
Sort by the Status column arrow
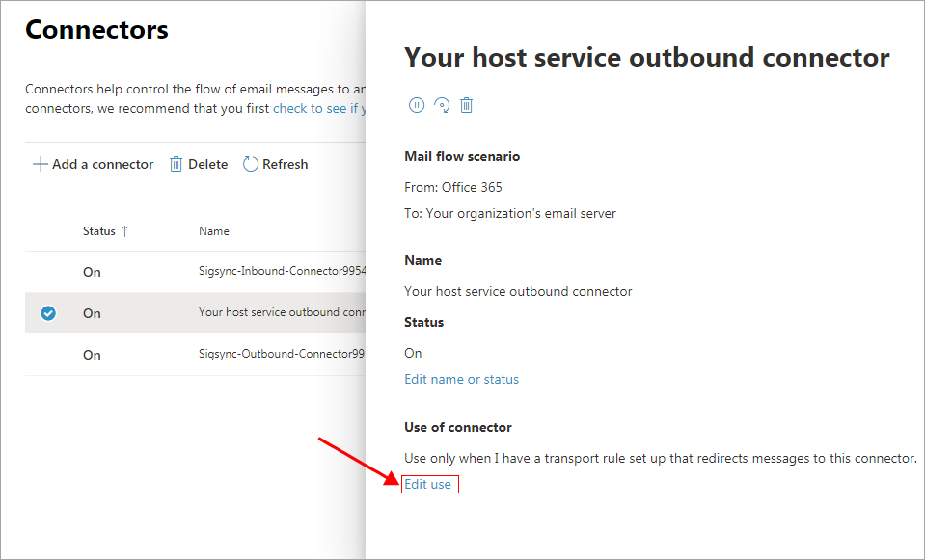coord(124,231)
